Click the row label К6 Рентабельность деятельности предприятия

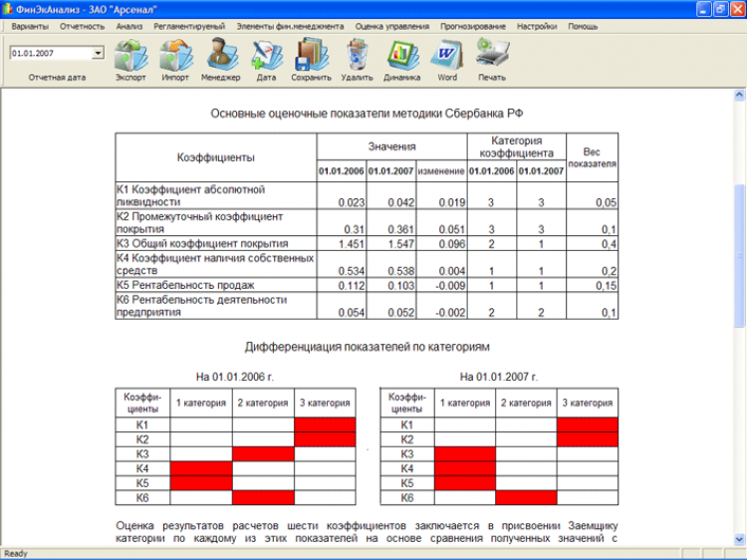point(201,306)
